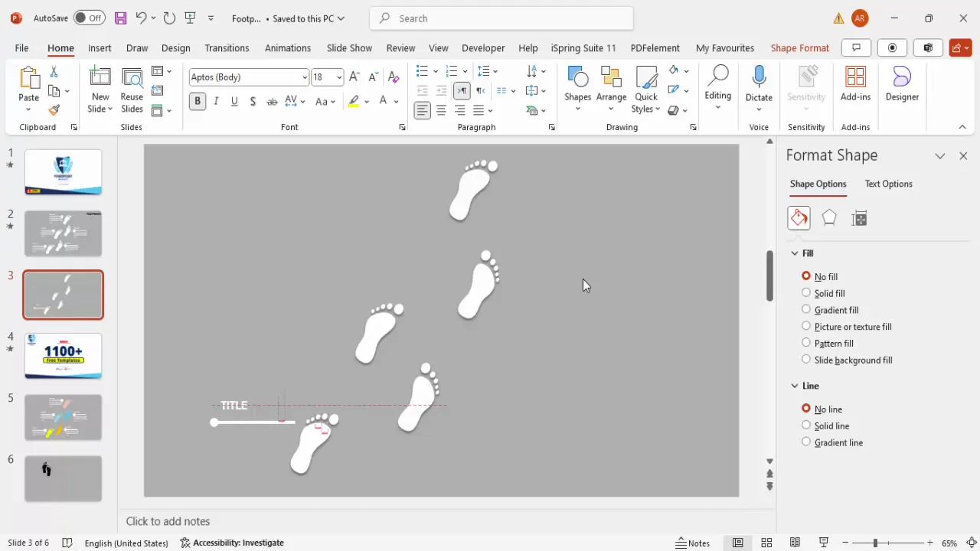Select the Solid fill radio option
The image size is (980, 551).
coord(806,293)
